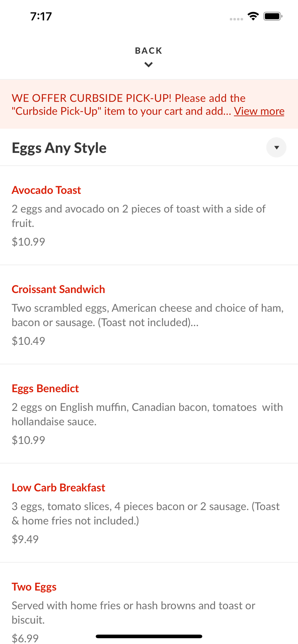
Task: Tap the Croissant Sandwich $10.49 price
Action: (x=28, y=341)
